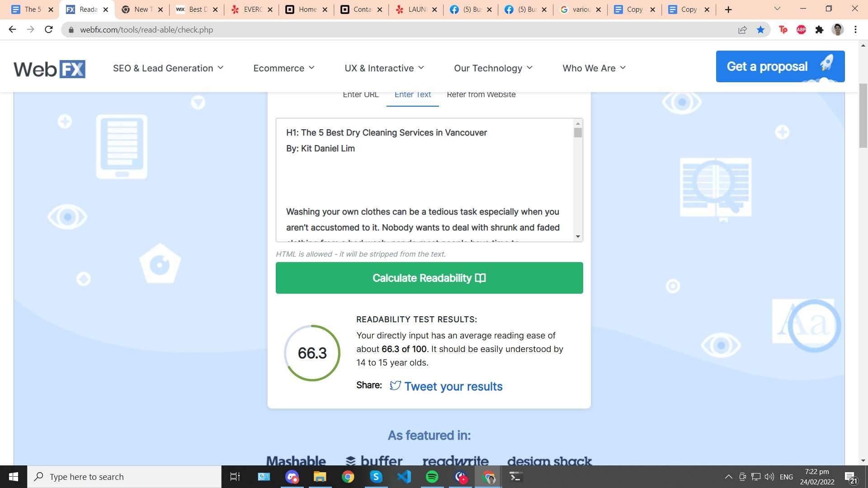Click the tab search down arrow
Viewport: 868px width, 488px height.
click(x=777, y=9)
